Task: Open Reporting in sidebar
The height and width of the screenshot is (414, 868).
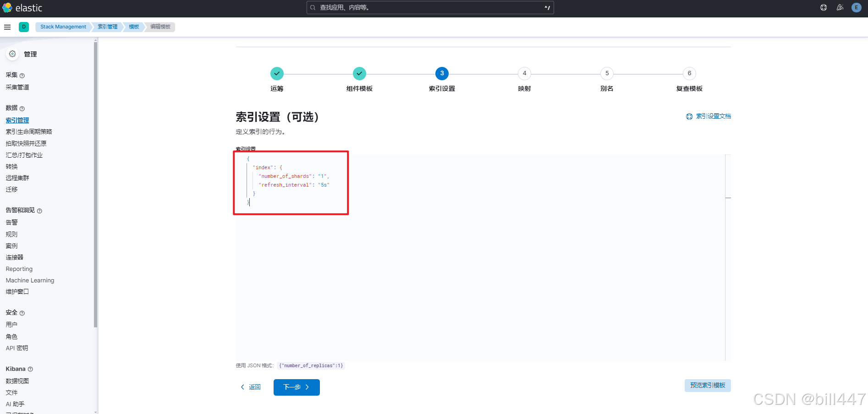Action: pos(19,269)
